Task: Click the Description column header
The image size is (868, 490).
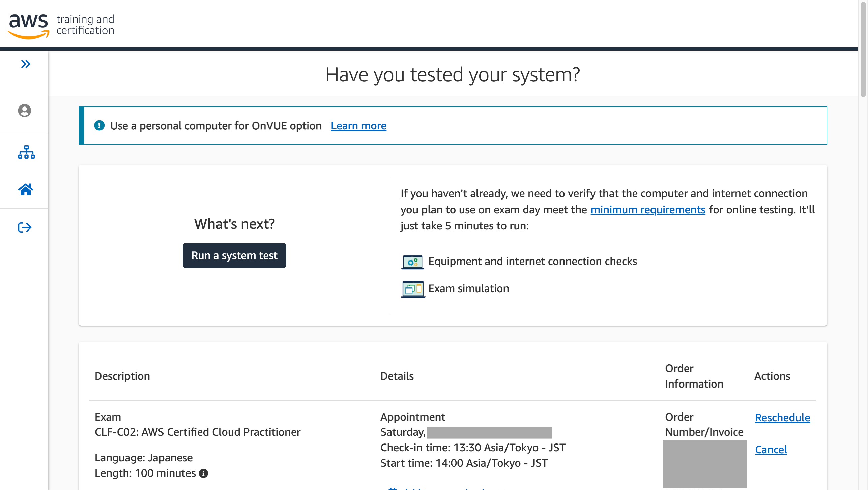Action: [122, 376]
